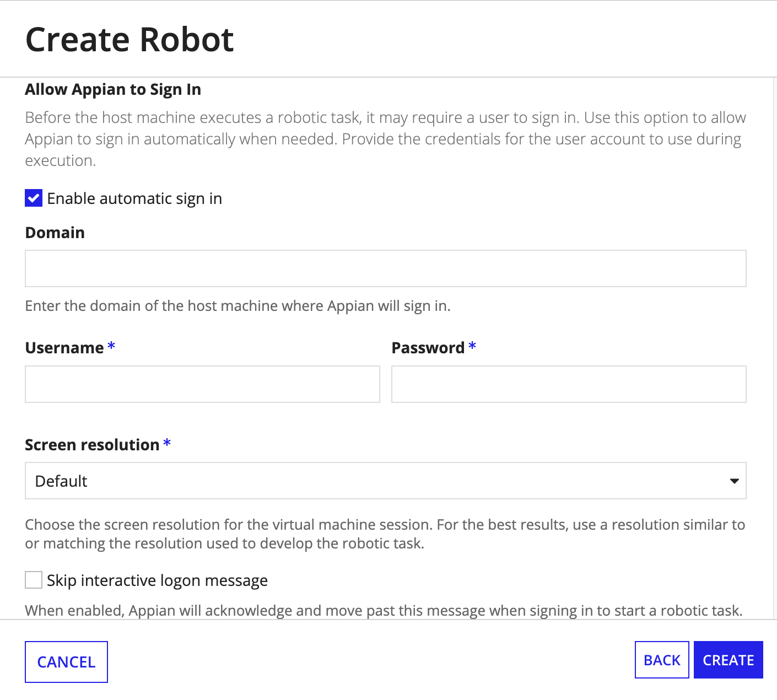Image resolution: width=777 pixels, height=700 pixels.
Task: Select the Password input box
Action: 569,384
